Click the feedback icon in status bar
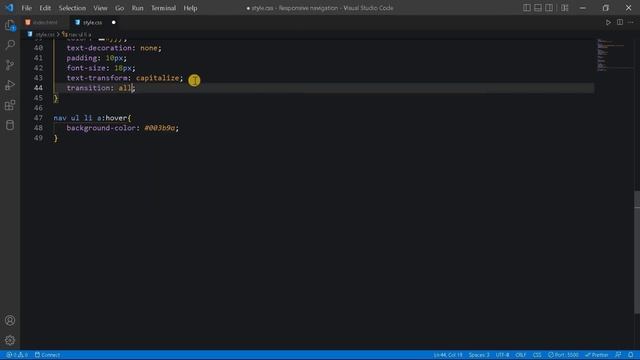 (x=618, y=355)
